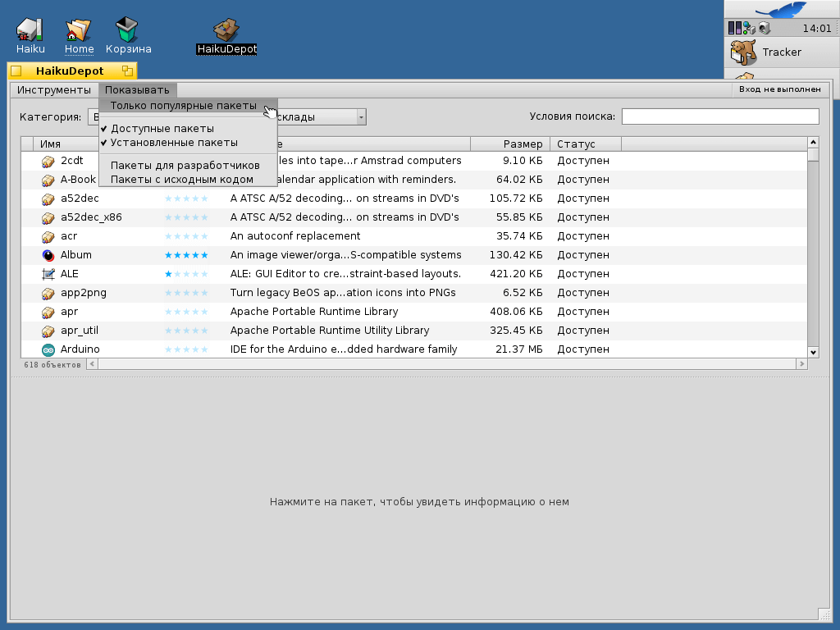Click the 2cdt package icon
Viewport: 840px width, 630px height.
(48, 162)
